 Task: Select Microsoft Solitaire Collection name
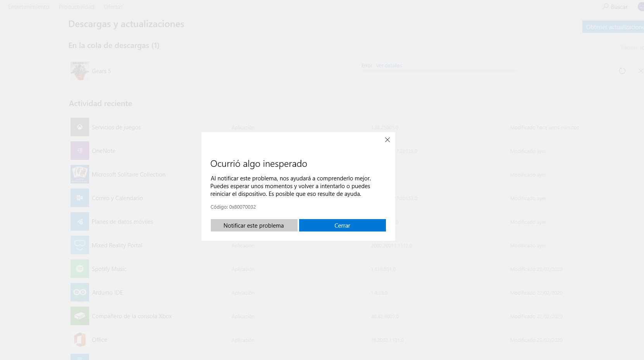(129, 175)
